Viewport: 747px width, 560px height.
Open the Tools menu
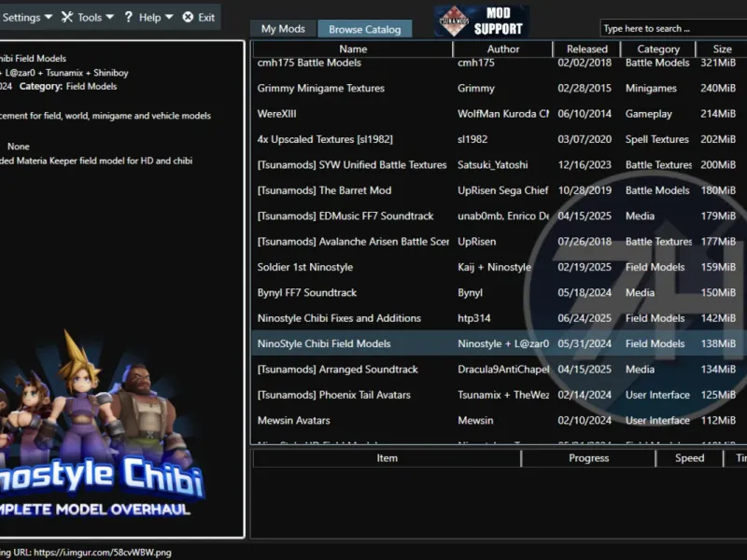[x=88, y=18]
